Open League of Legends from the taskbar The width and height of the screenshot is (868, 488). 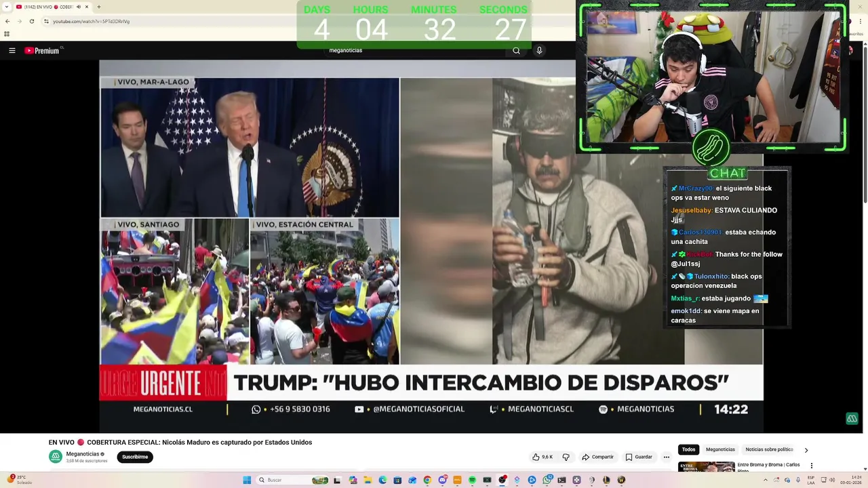click(x=606, y=480)
